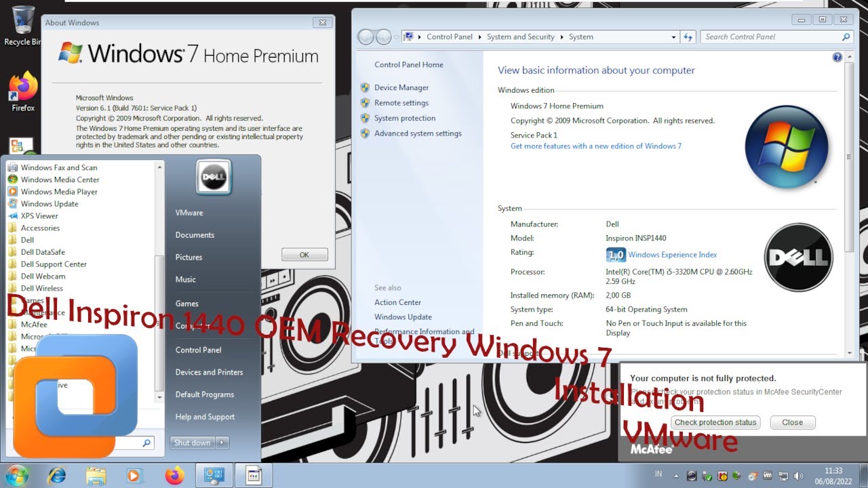868x488 pixels.
Task: Open Action Center under See also
Action: [397, 302]
